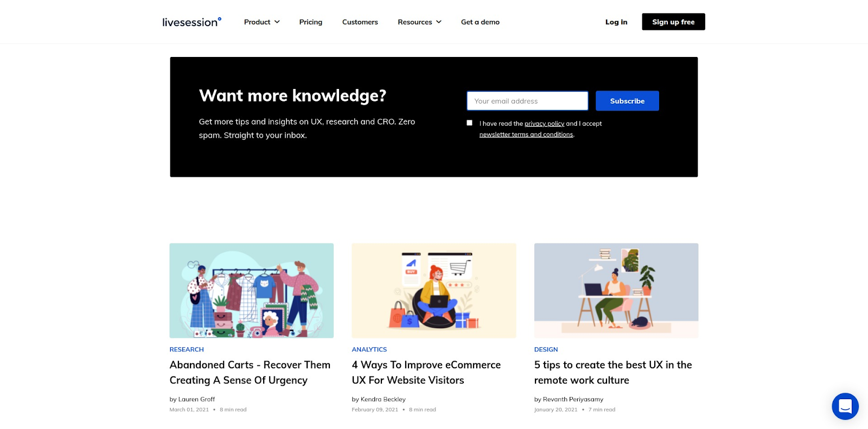The image size is (868, 429).
Task: Filter by the ANALYTICS category tag
Action: click(x=369, y=350)
